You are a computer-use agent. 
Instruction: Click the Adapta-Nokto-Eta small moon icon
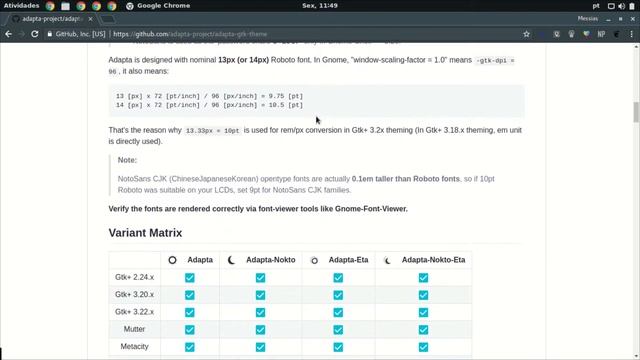[x=387, y=260]
